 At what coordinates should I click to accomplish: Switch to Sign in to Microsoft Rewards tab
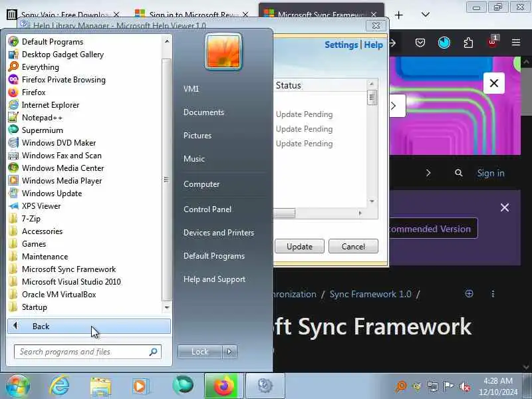pos(193,15)
